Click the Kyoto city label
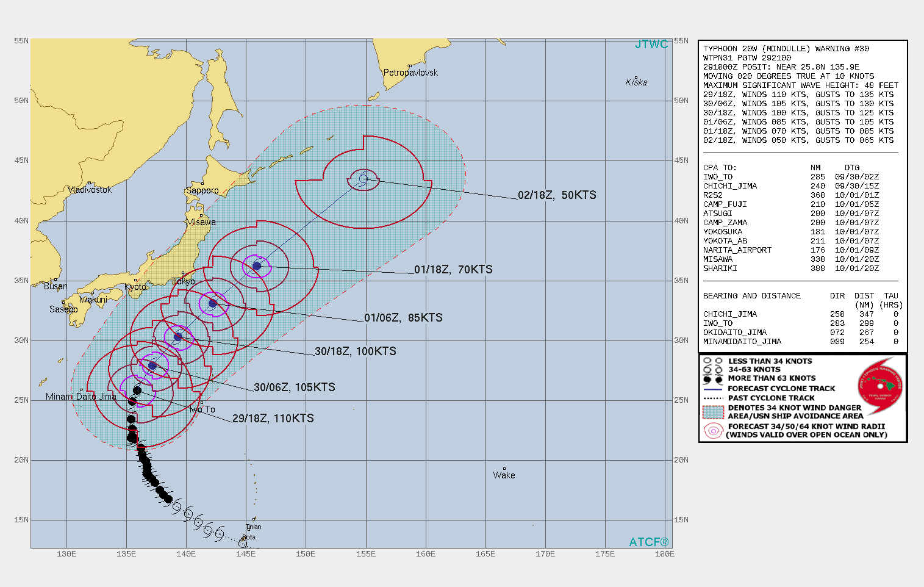924x587 pixels. click(135, 287)
